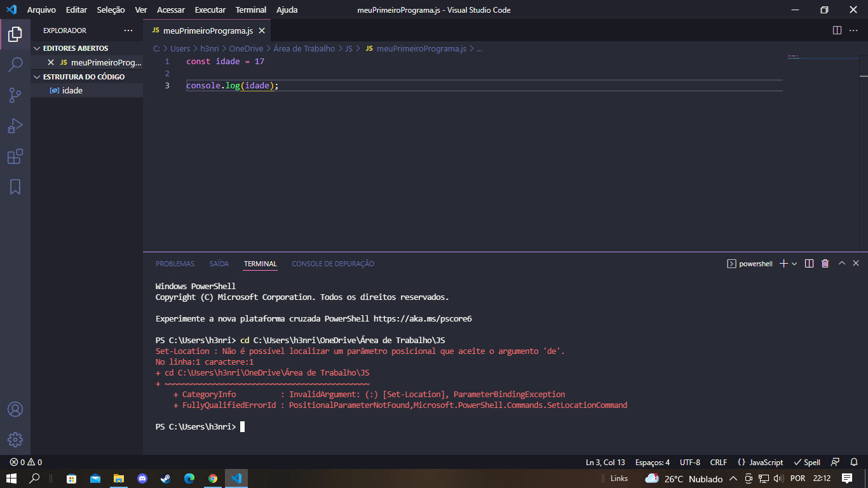Open the Terminal menu in menu bar
The height and width of the screenshot is (488, 868).
point(251,10)
